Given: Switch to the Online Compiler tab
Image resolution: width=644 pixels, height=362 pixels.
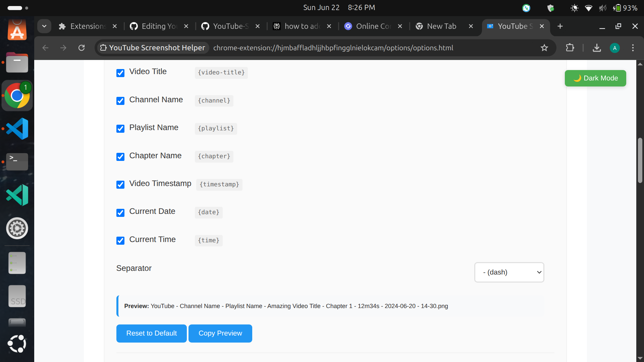Looking at the screenshot, I should pos(371,26).
